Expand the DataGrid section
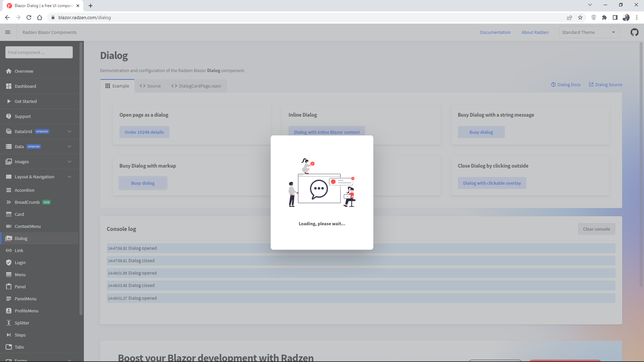Viewport: 644px width, 362px height. [x=69, y=131]
